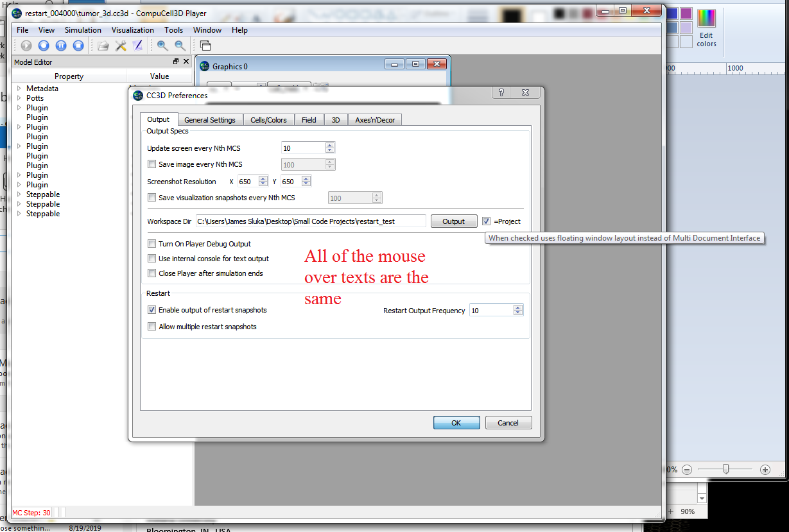
Task: Open the configuration tools icon
Action: pos(120,45)
